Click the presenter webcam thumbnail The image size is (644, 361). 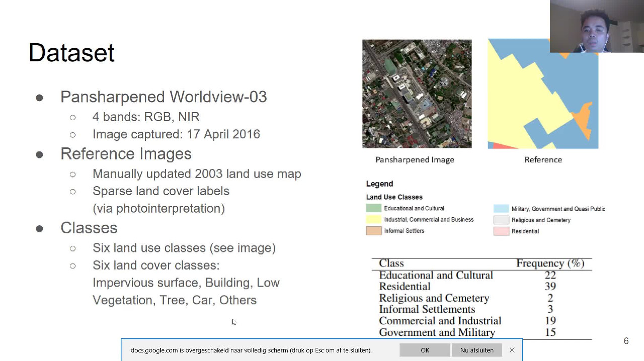[x=596, y=26]
